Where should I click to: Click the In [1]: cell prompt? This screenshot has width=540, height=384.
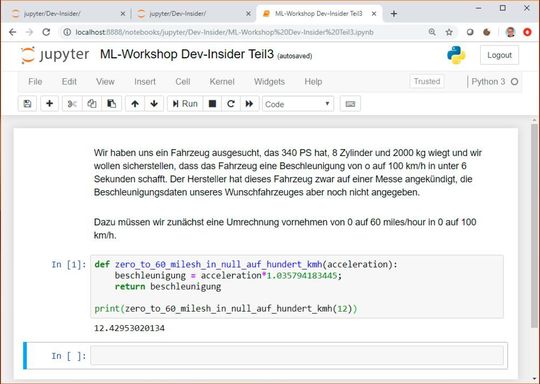(x=69, y=264)
